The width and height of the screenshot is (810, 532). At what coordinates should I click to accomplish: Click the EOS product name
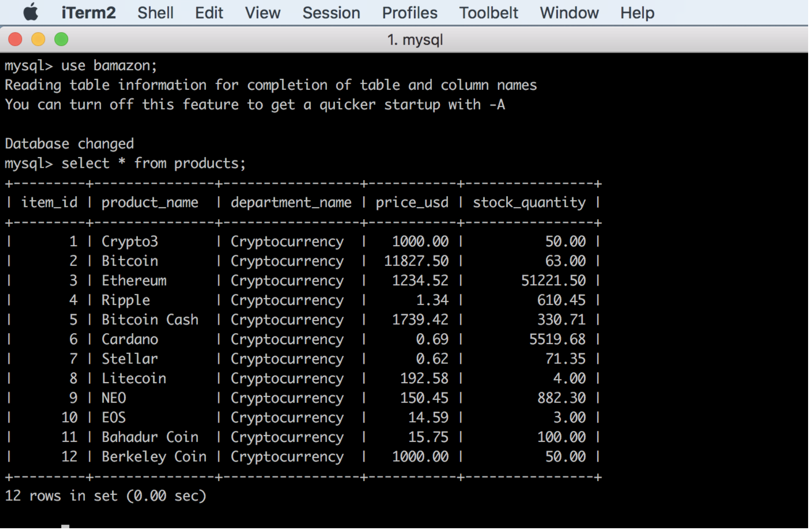click(x=114, y=418)
